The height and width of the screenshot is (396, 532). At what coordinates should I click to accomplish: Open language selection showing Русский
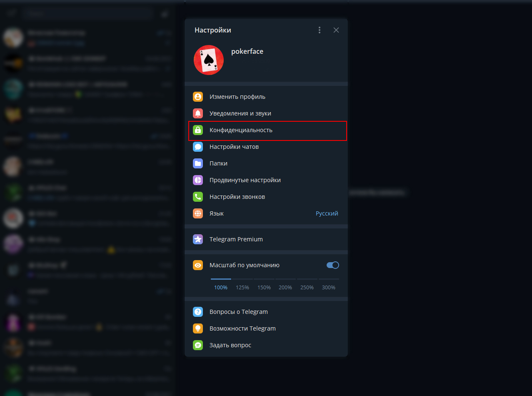[327, 213]
